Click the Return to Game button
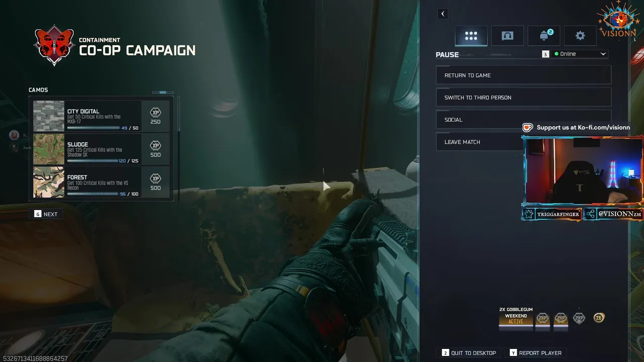The height and width of the screenshot is (362, 644). coord(523,75)
